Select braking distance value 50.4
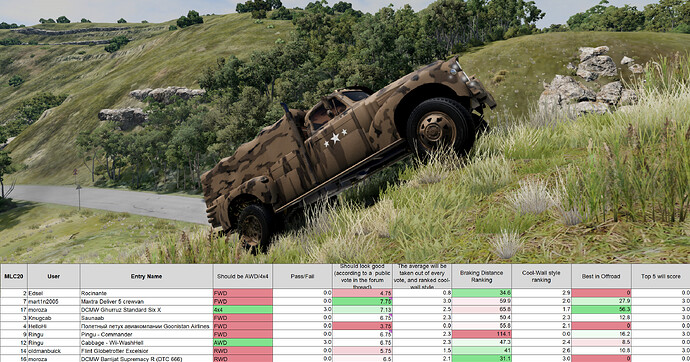Image resolution: width=690 pixels, height=362 pixels. [x=481, y=318]
